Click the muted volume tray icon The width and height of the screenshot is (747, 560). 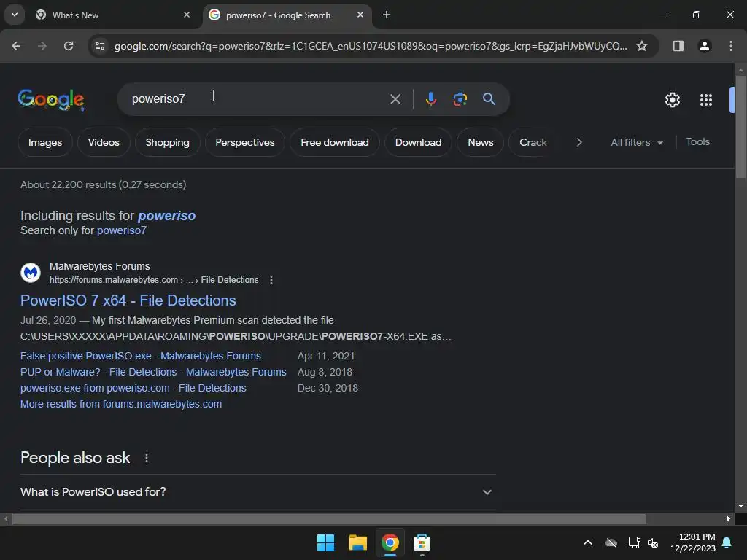click(x=653, y=542)
